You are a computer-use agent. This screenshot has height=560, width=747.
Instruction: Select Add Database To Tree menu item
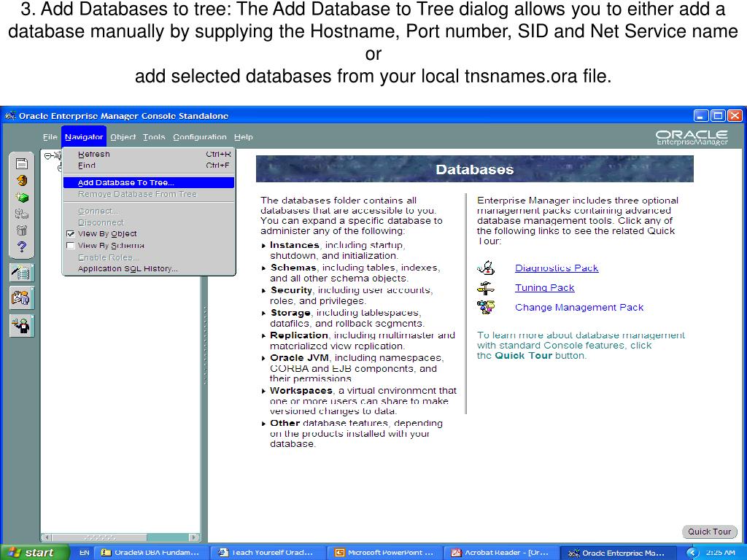(149, 182)
